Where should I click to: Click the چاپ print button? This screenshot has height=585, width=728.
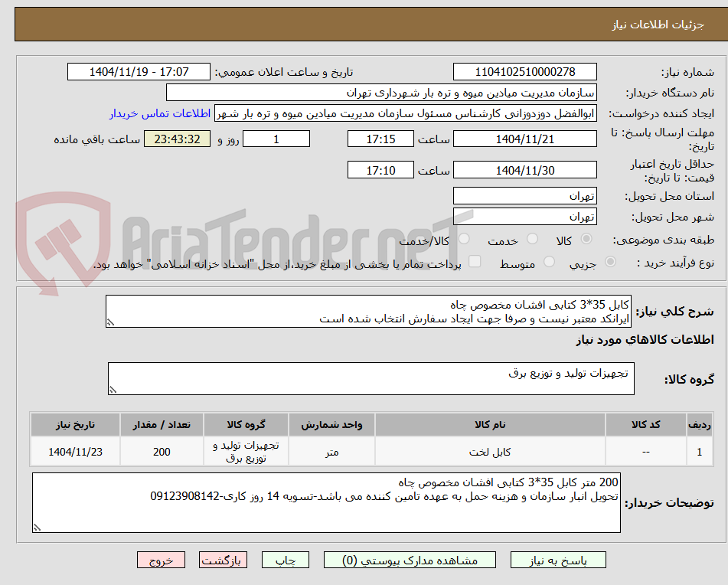(x=285, y=560)
